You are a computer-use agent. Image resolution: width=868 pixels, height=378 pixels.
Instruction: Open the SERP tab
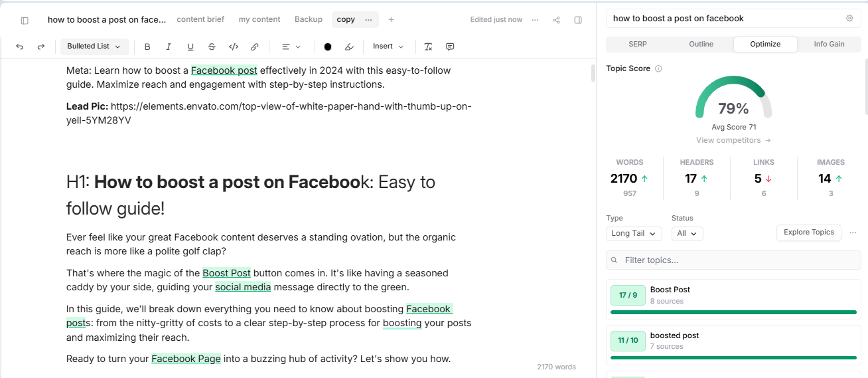(x=638, y=44)
